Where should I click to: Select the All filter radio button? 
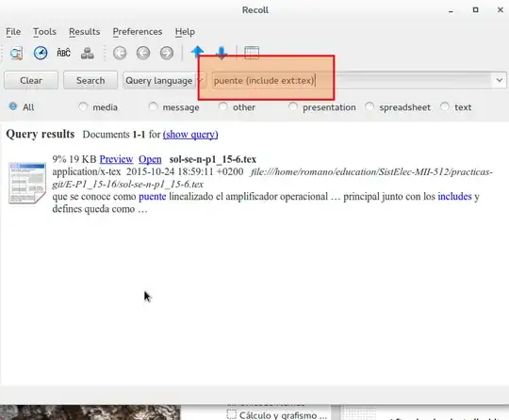click(x=13, y=106)
